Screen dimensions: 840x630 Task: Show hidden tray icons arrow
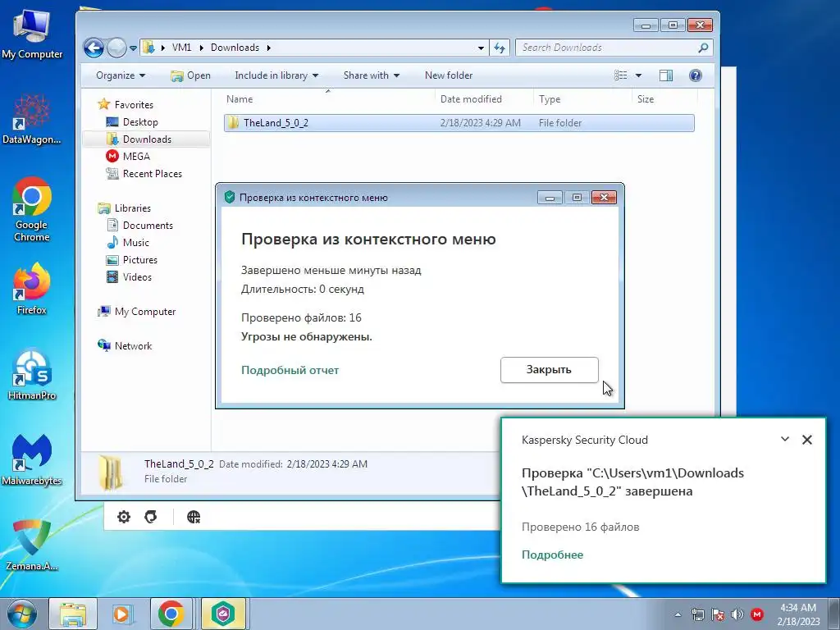click(x=678, y=614)
